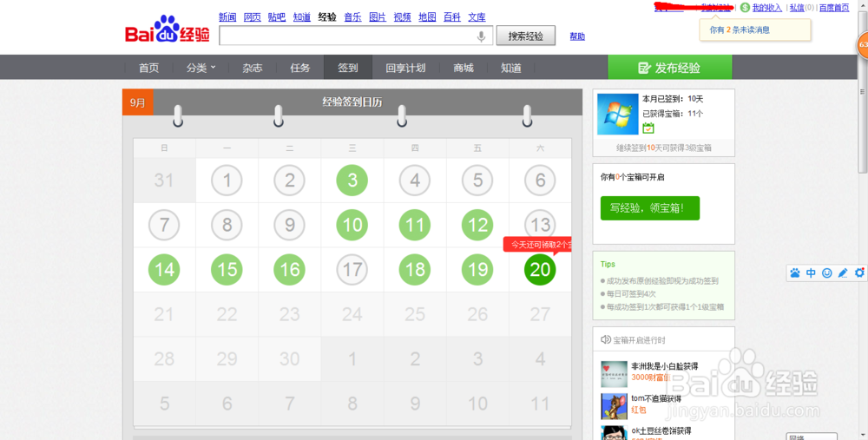Image resolution: width=868 pixels, height=440 pixels.
Task: Click calendar day 17 unchecked circle
Action: 352,270
